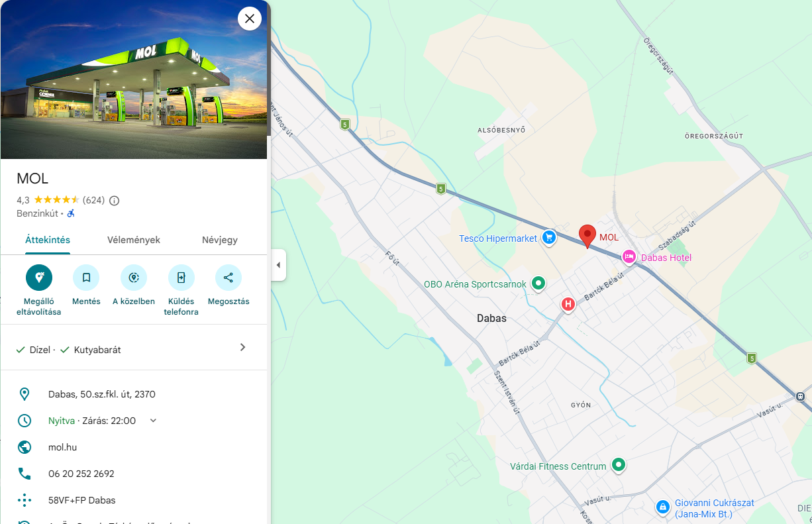Send to phone with Küldés telefonra icon
Screen dimensions: 812x524
(181, 278)
